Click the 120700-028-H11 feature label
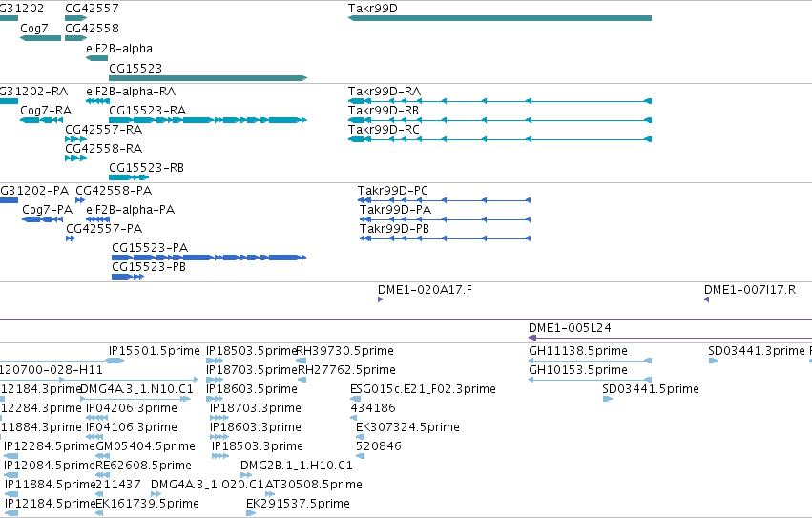The height and width of the screenshot is (518, 812). click(x=52, y=370)
